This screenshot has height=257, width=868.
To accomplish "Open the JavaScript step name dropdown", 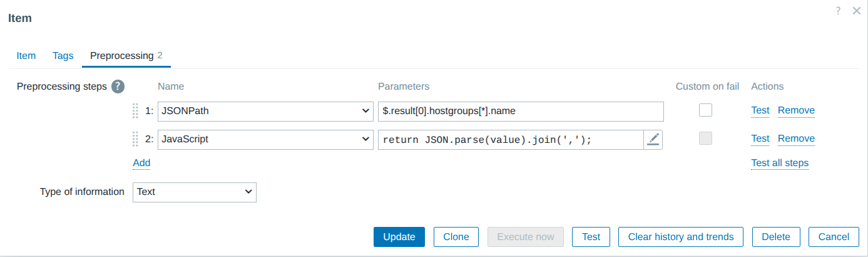I will 265,139.
